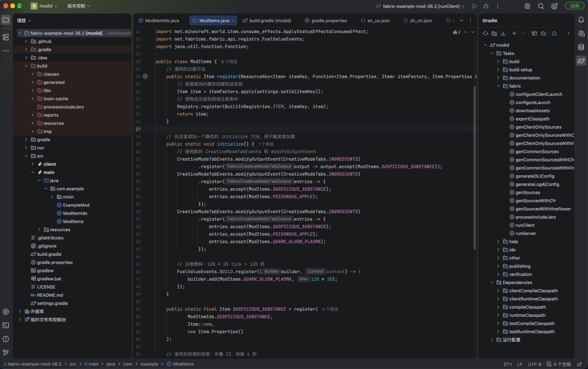This screenshot has height=369, width=588.
Task: Open the Database tool window
Action: point(581,47)
